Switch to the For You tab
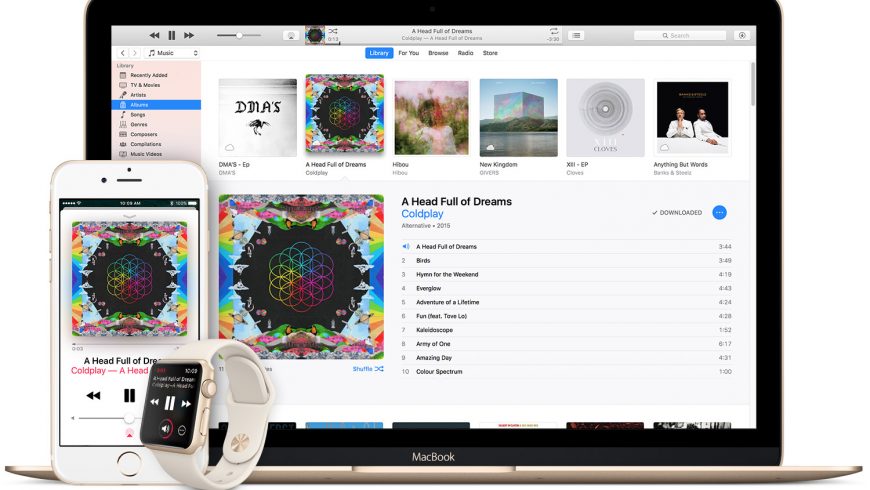870x490 pixels. [x=408, y=53]
